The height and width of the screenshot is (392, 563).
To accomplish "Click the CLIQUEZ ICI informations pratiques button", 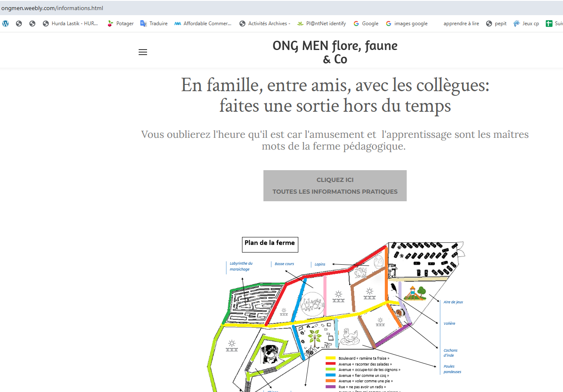I will pyautogui.click(x=335, y=186).
